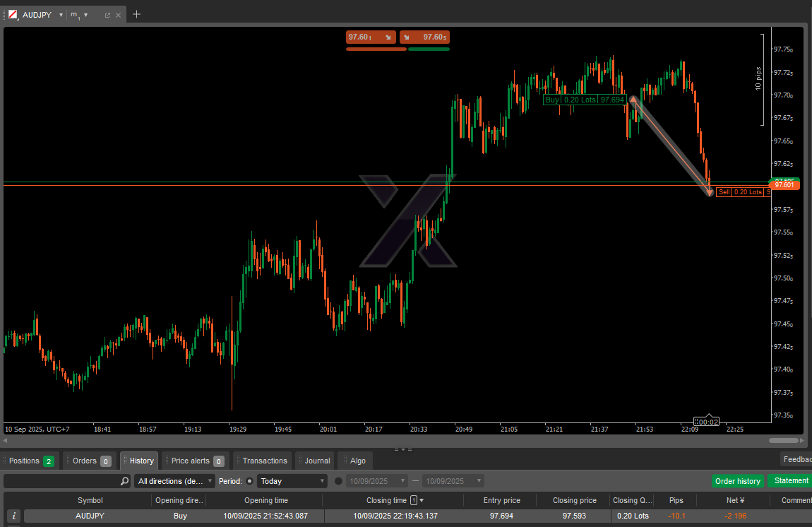Sort by the Closing time column header
Image resolution: width=812 pixels, height=527 pixels.
point(386,500)
